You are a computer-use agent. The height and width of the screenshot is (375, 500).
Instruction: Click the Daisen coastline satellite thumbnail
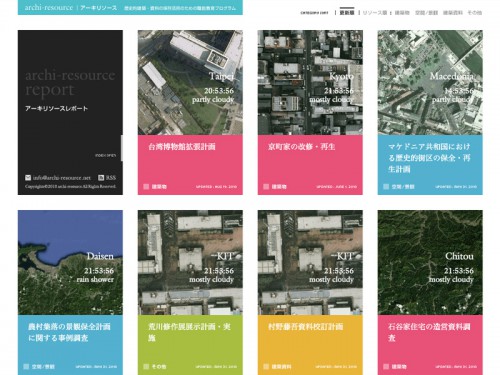tap(70, 263)
